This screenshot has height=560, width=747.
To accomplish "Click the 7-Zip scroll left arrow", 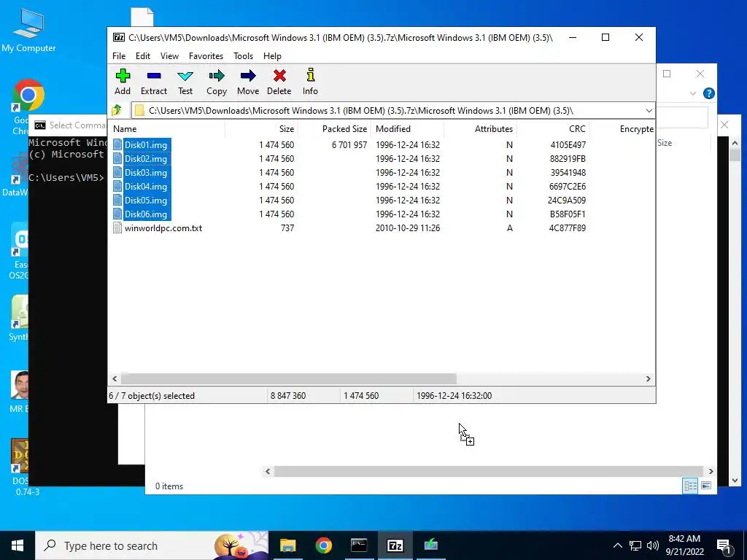I will coord(115,379).
